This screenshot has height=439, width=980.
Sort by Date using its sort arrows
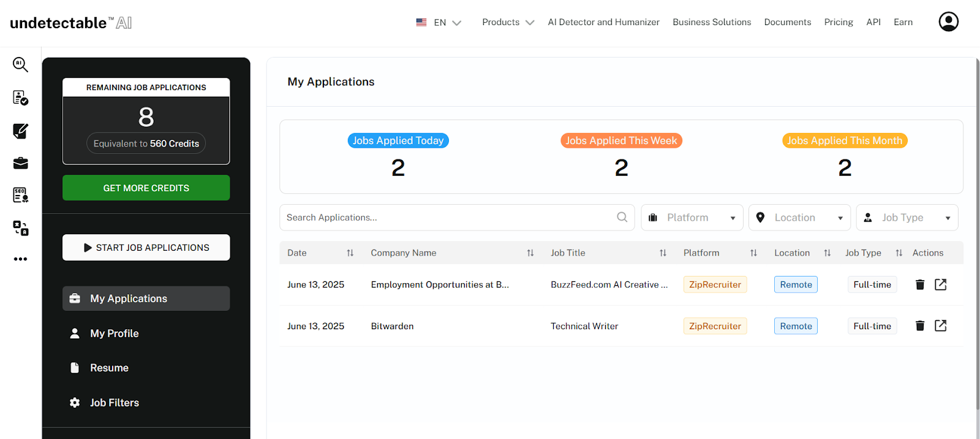[x=350, y=253]
